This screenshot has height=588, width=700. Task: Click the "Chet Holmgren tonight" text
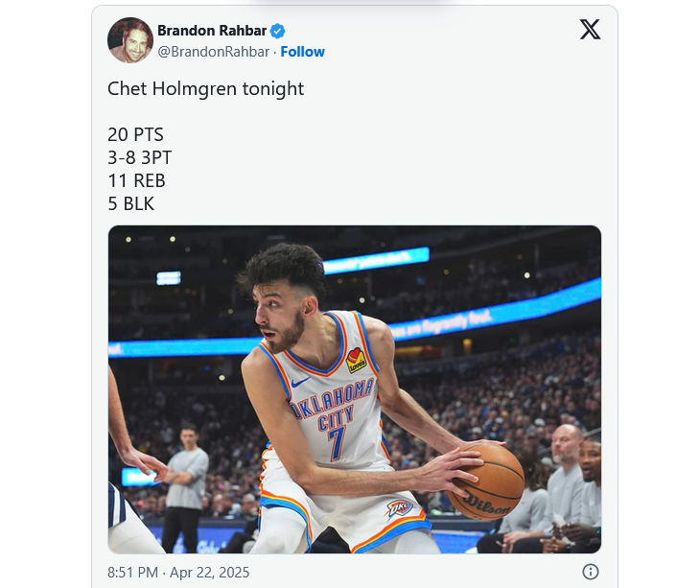(x=205, y=88)
